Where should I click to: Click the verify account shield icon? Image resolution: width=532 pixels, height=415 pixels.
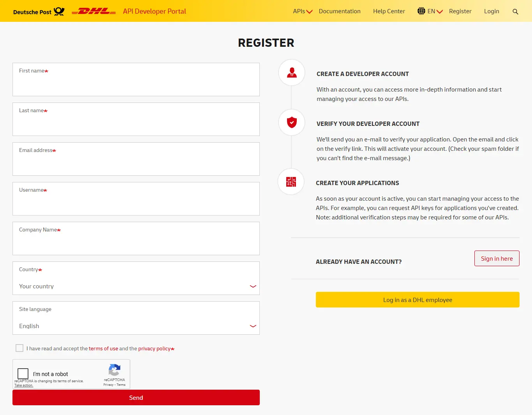pyautogui.click(x=292, y=122)
